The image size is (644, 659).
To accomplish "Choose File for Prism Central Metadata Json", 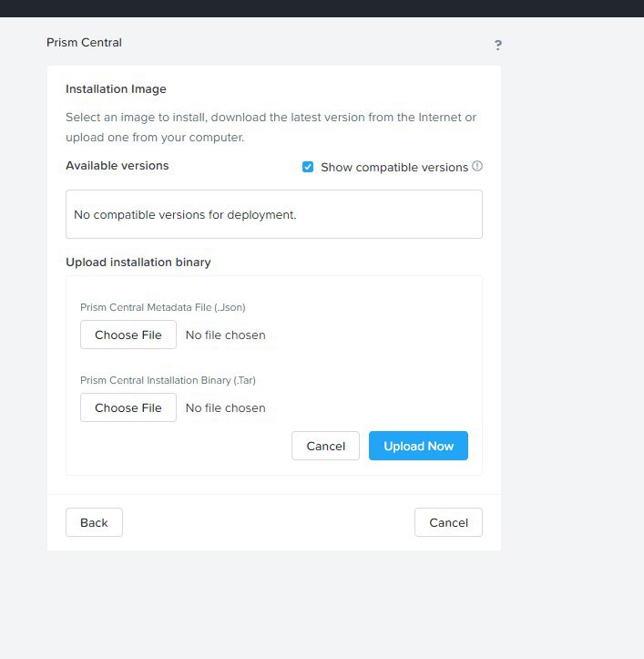I will click(128, 335).
